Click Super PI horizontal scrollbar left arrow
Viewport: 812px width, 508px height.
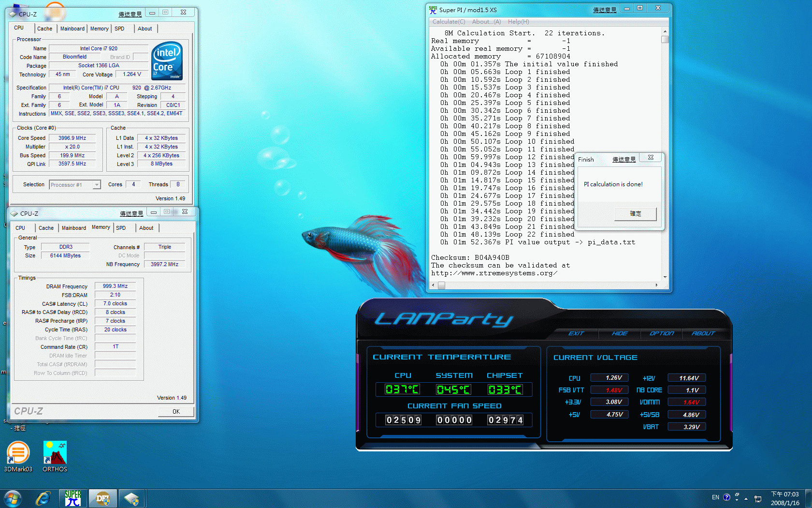pyautogui.click(x=433, y=285)
